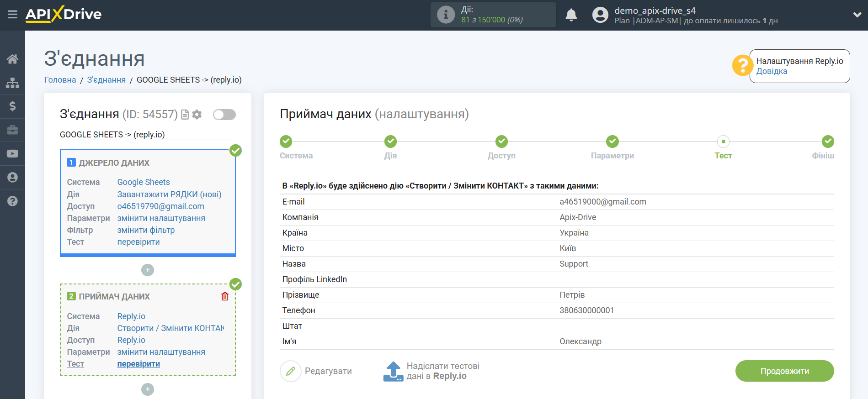The height and width of the screenshot is (399, 868).
Task: Select the Київ city value
Action: [x=568, y=248]
